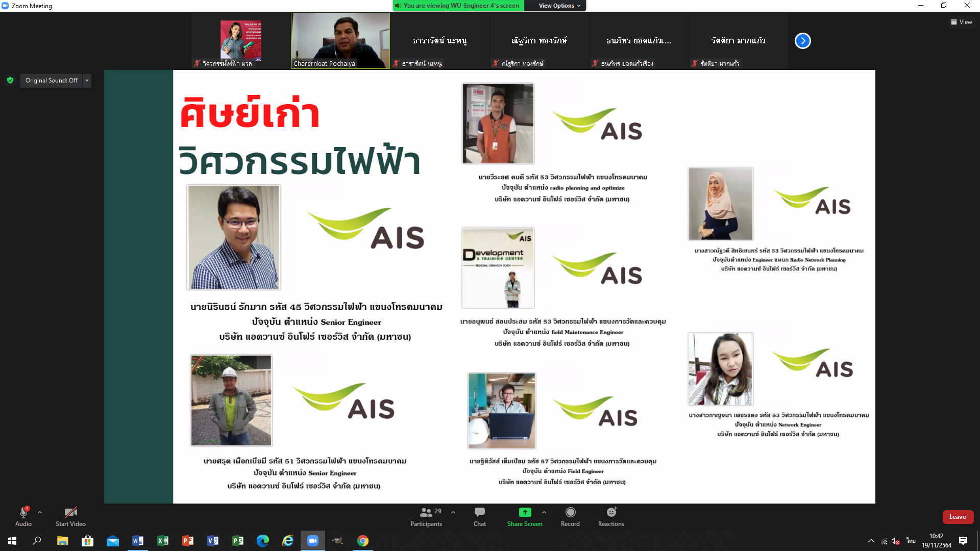Click the green Share Screen icon
Image resolution: width=980 pixels, height=551 pixels.
click(x=525, y=512)
